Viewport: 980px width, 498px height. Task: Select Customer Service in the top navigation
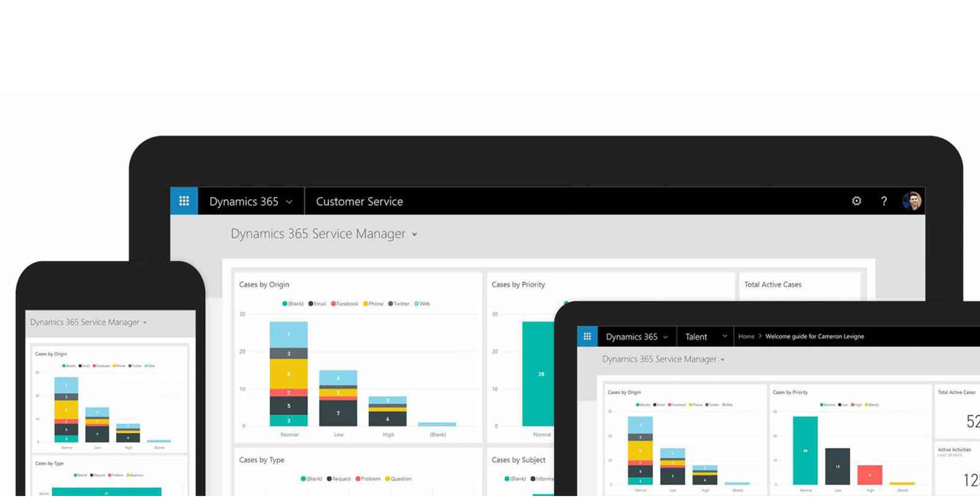[359, 201]
